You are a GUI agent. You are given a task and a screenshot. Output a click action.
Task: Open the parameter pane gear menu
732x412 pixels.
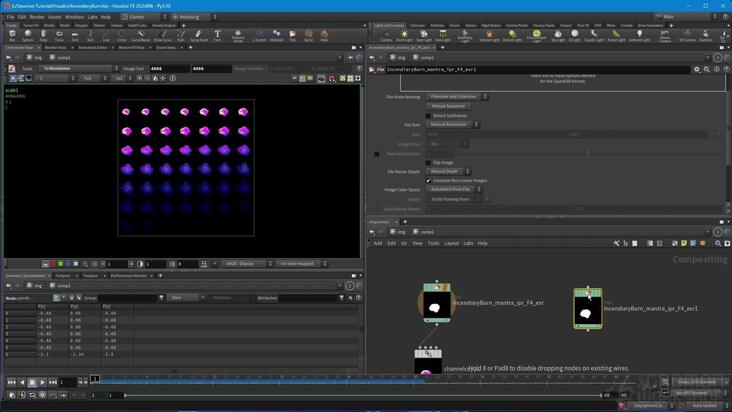coord(697,69)
